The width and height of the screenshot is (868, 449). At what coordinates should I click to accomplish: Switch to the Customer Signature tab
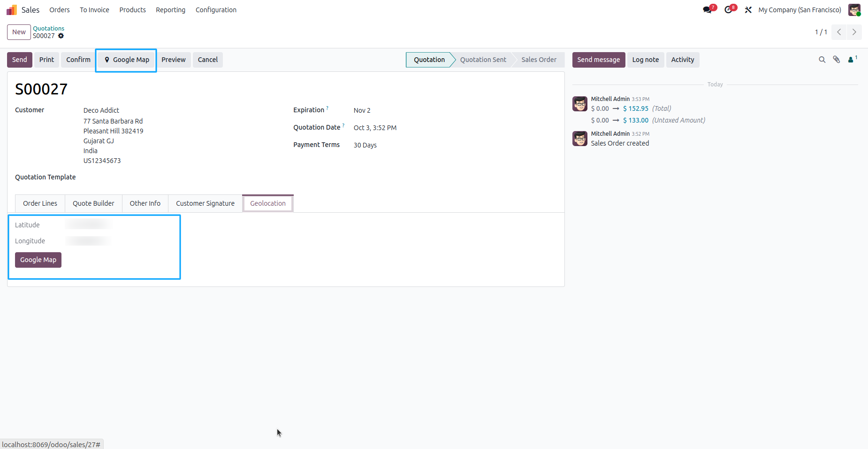[205, 203]
